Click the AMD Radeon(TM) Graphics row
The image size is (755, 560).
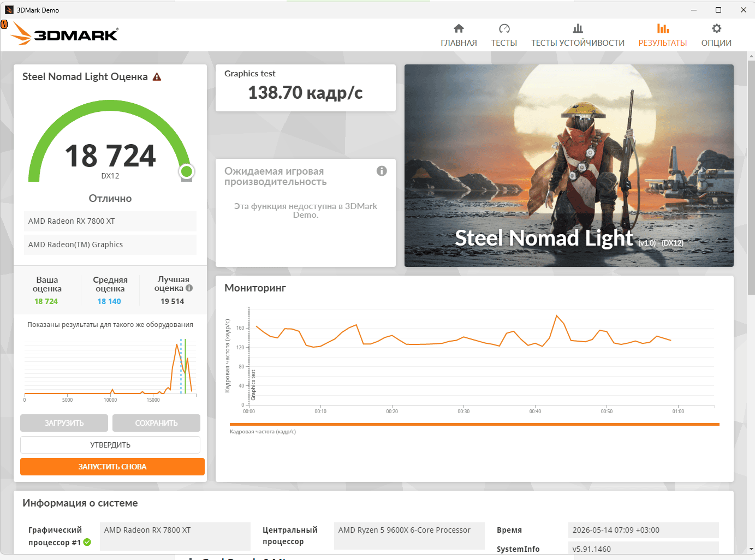pyautogui.click(x=110, y=245)
